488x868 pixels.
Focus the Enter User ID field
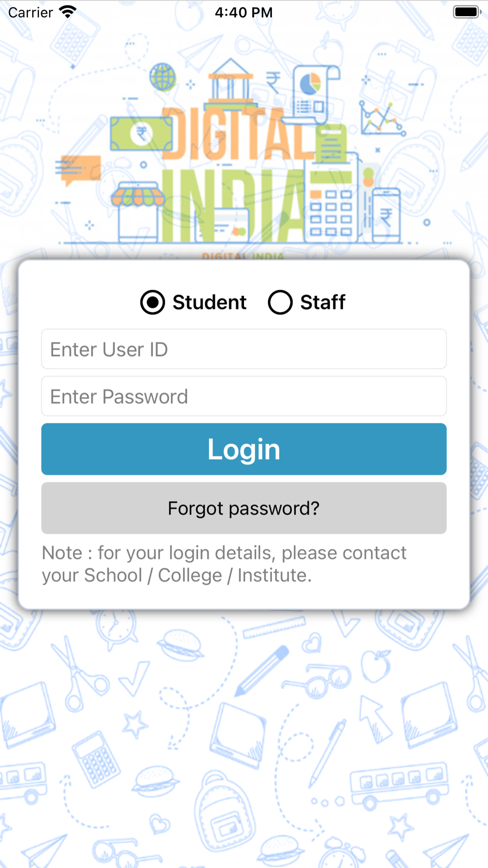(244, 349)
